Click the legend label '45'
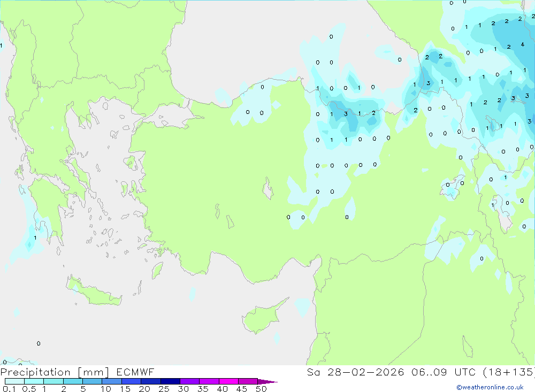 point(242,389)
